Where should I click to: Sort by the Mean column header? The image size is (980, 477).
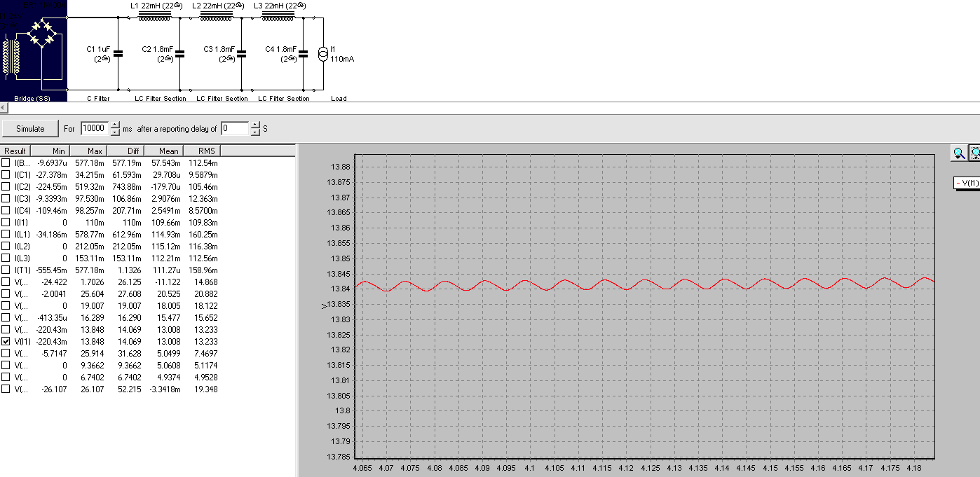(x=163, y=151)
